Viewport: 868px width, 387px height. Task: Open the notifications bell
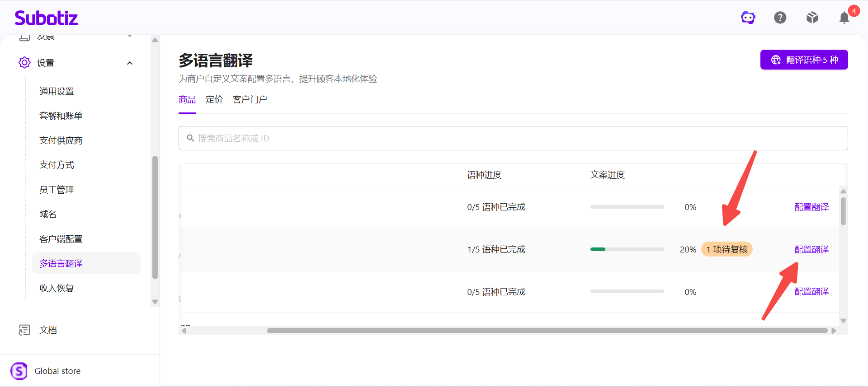(844, 18)
